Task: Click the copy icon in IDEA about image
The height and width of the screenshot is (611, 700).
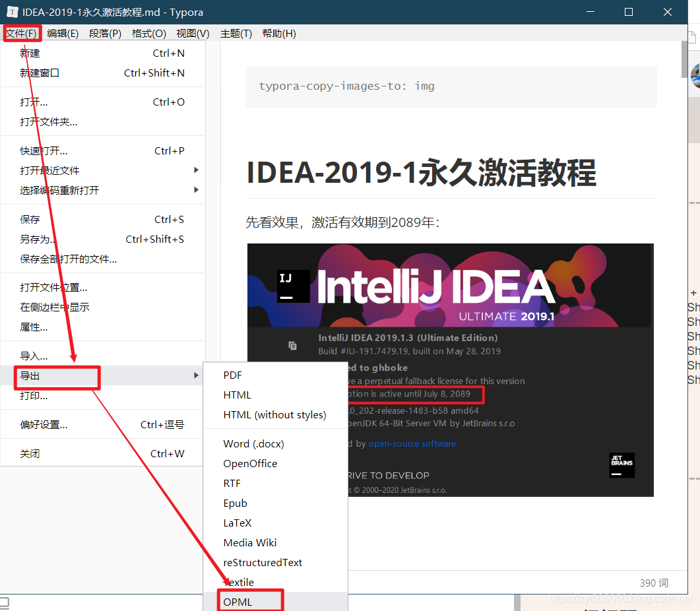Action: tap(292, 345)
